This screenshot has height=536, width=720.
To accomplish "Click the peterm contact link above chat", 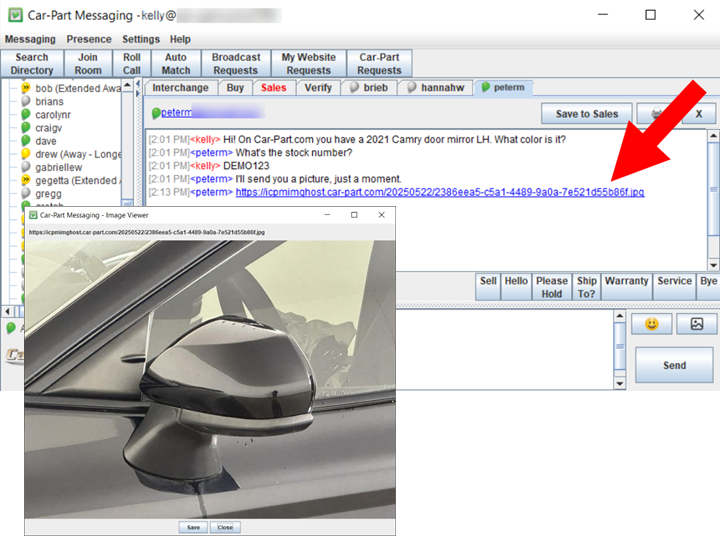I will [x=176, y=113].
